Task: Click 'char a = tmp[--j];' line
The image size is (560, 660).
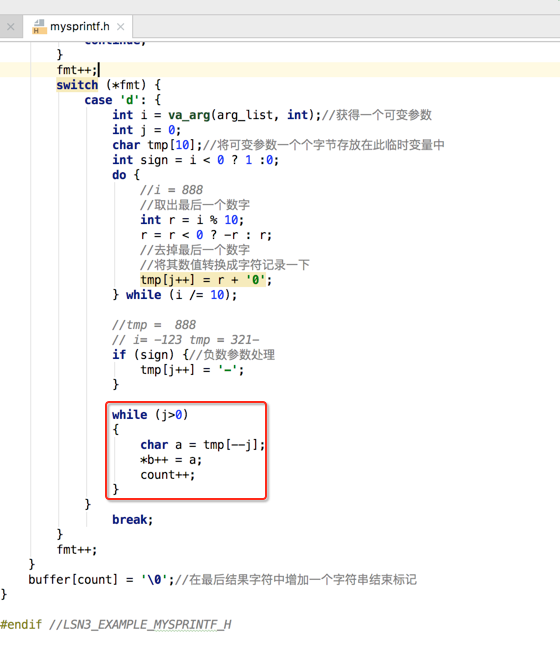Action: (203, 445)
